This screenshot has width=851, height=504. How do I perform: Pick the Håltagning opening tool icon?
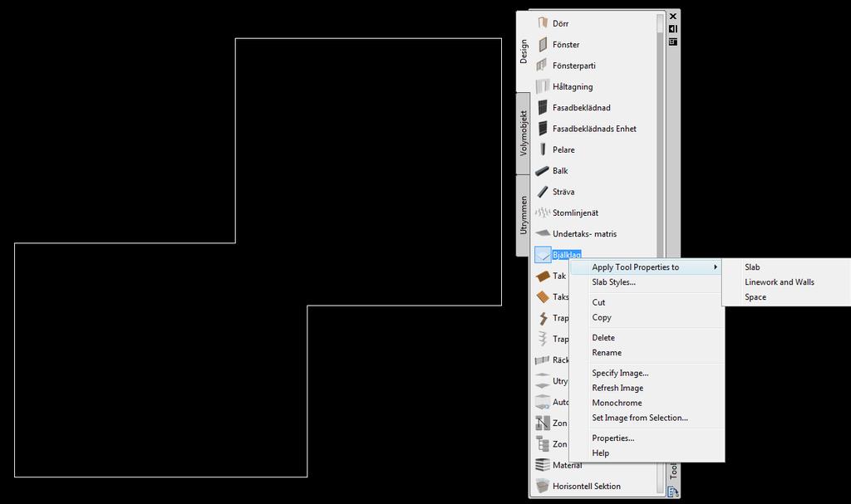542,86
